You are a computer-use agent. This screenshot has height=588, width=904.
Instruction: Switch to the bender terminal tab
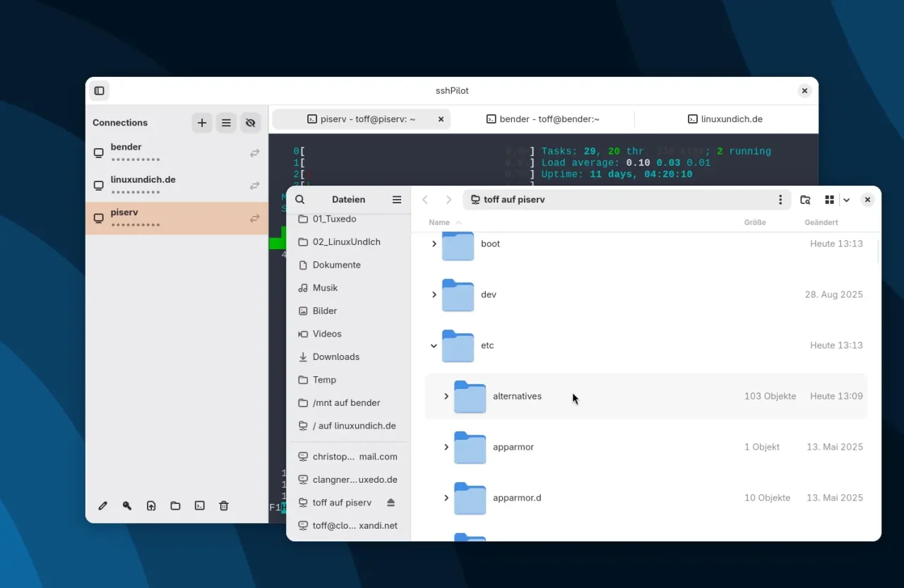coord(542,119)
